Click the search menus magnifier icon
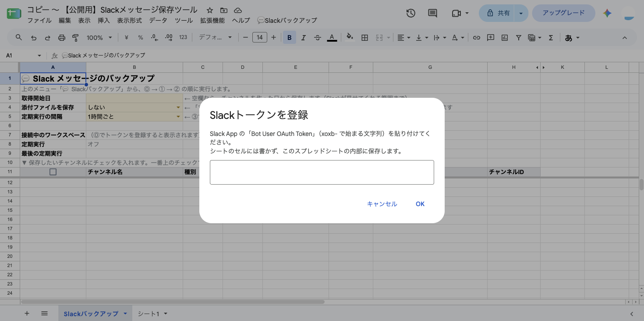 tap(19, 38)
